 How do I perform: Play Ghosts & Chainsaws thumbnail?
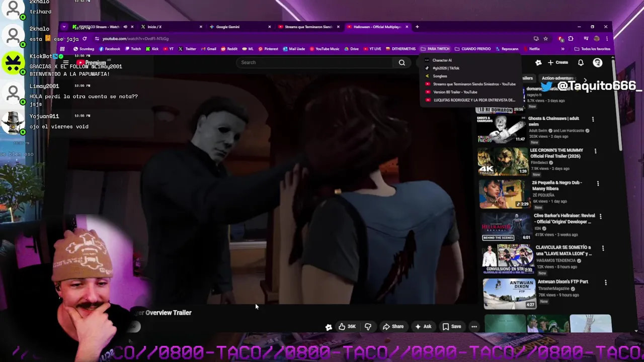tap(502, 129)
